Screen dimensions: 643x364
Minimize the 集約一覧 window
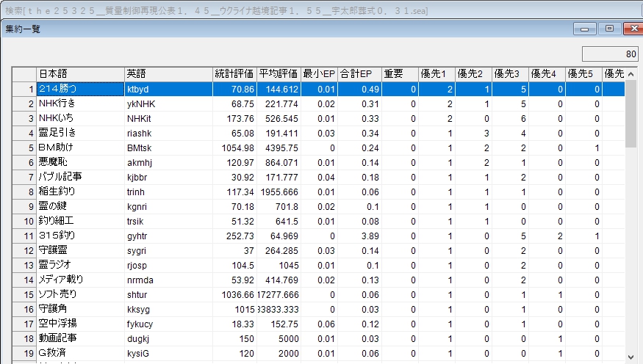[x=586, y=29]
